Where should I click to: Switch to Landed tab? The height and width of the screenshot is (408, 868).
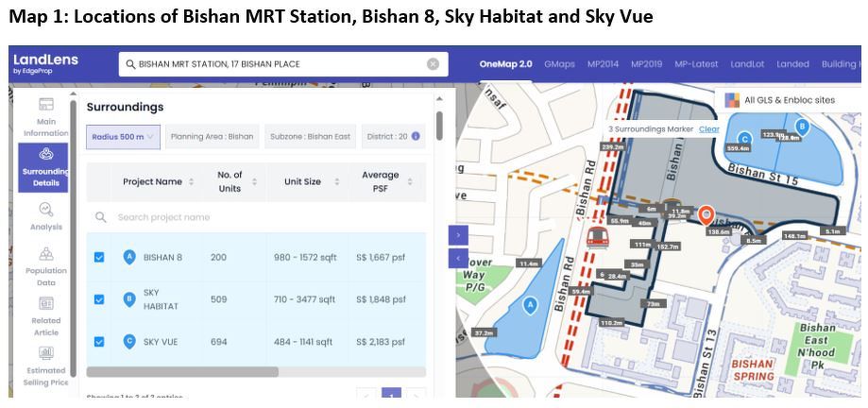(x=792, y=64)
